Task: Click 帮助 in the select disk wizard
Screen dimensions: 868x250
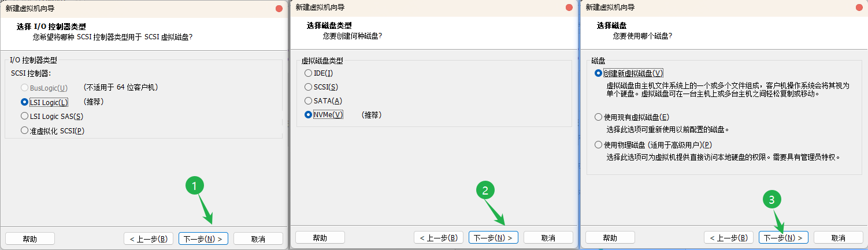Action: coord(610,237)
